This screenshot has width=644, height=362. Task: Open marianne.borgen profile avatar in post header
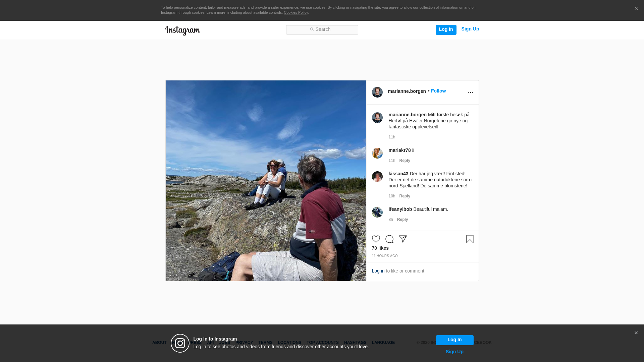point(377,92)
